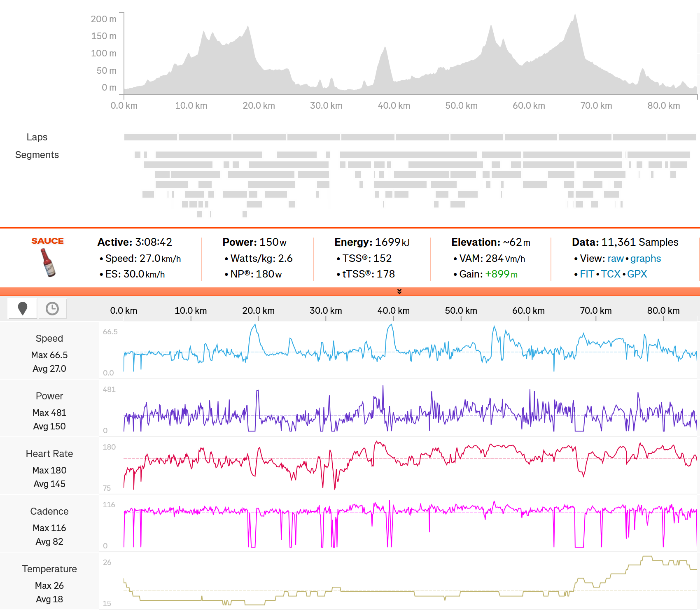
Task: Click the Laps row label
Action: [37, 137]
